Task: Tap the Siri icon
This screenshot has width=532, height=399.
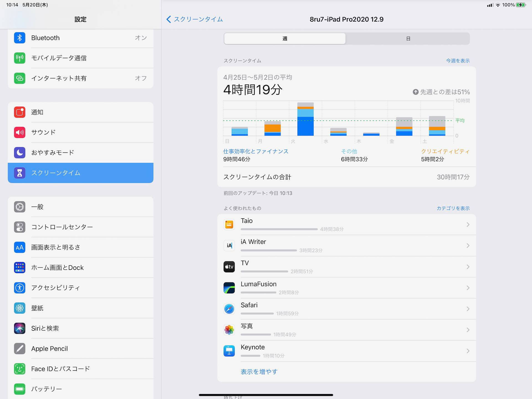Action: coord(20,328)
